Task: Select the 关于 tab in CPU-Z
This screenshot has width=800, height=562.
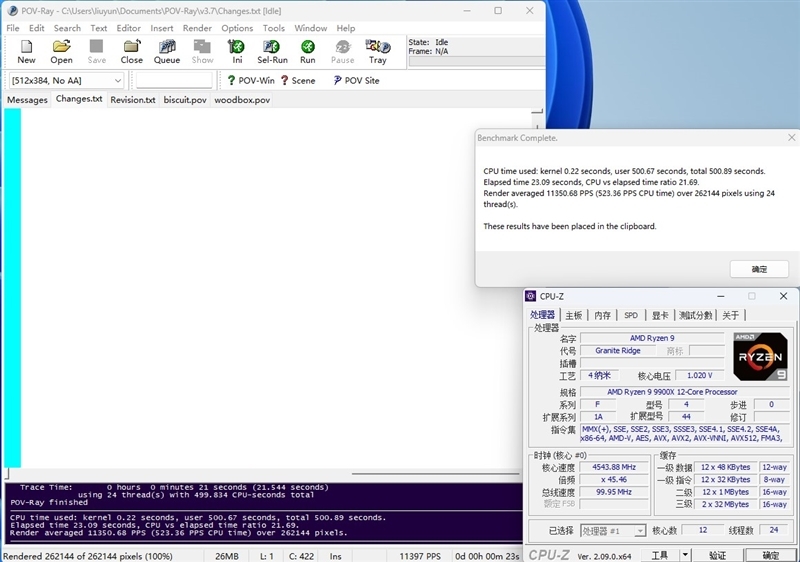Action: (x=731, y=315)
